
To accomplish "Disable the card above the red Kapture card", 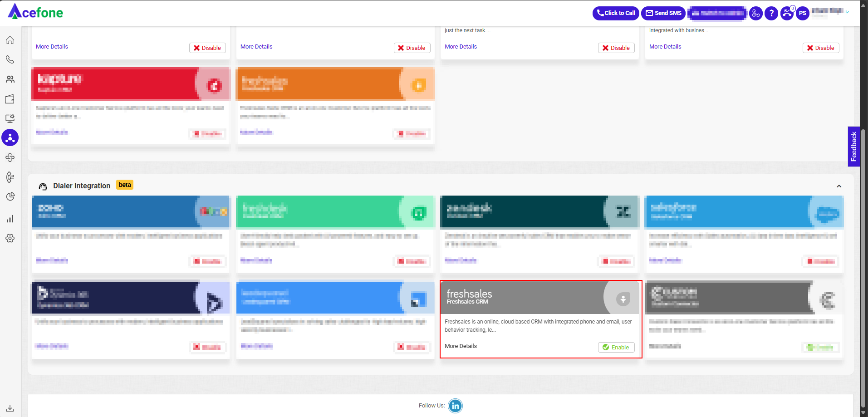I will tap(207, 48).
